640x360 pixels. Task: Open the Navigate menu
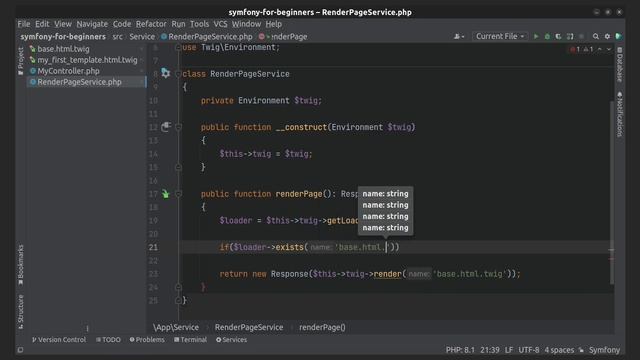pyautogui.click(x=92, y=24)
